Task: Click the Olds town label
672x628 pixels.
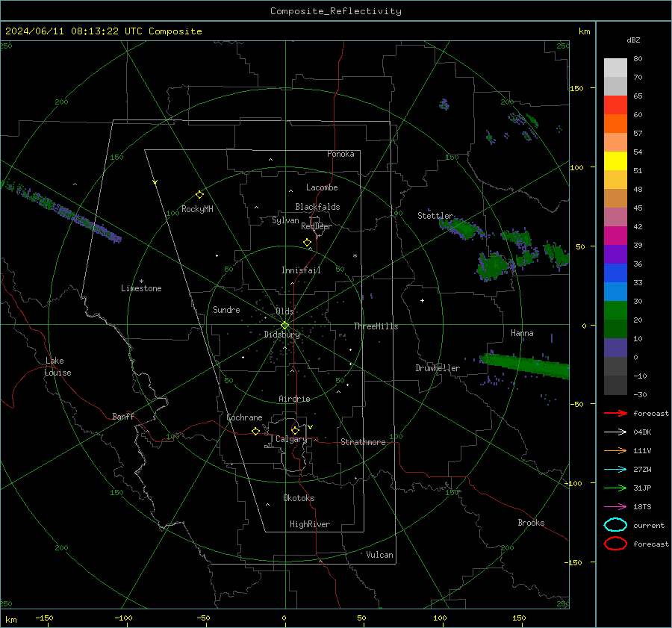Action: (x=284, y=311)
